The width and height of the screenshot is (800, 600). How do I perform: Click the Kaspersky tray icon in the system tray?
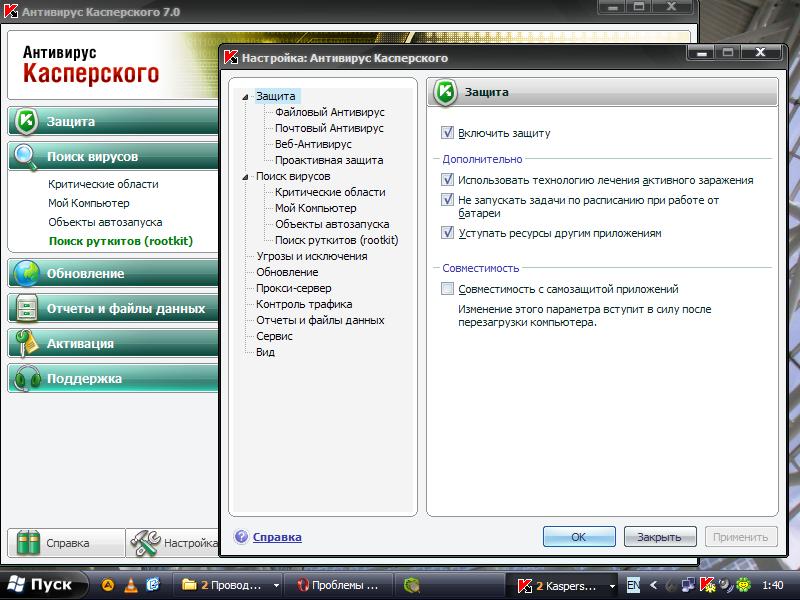[x=707, y=584]
